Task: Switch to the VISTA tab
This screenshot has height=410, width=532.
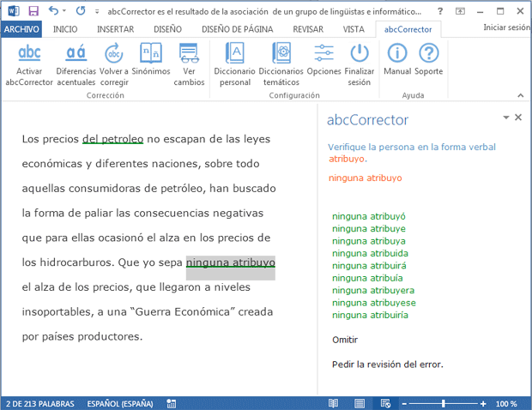Action: point(354,29)
